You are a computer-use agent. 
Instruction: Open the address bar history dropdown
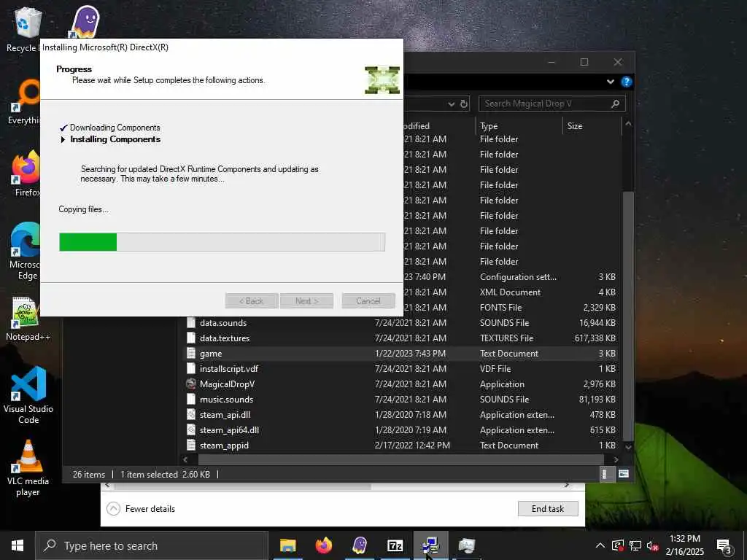(451, 104)
